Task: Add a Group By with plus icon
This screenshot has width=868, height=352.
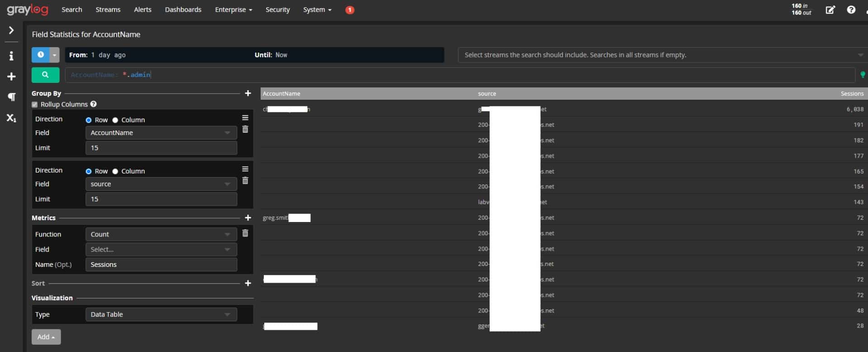Action: pos(248,93)
